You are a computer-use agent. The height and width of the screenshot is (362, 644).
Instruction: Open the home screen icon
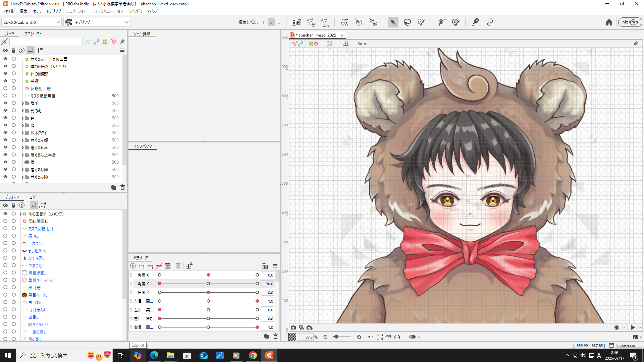(x=609, y=22)
